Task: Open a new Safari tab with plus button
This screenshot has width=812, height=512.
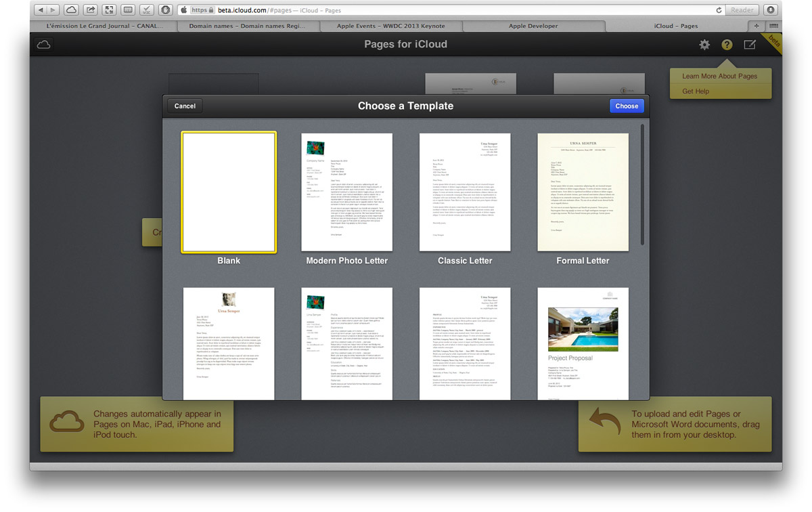Action: click(x=757, y=26)
